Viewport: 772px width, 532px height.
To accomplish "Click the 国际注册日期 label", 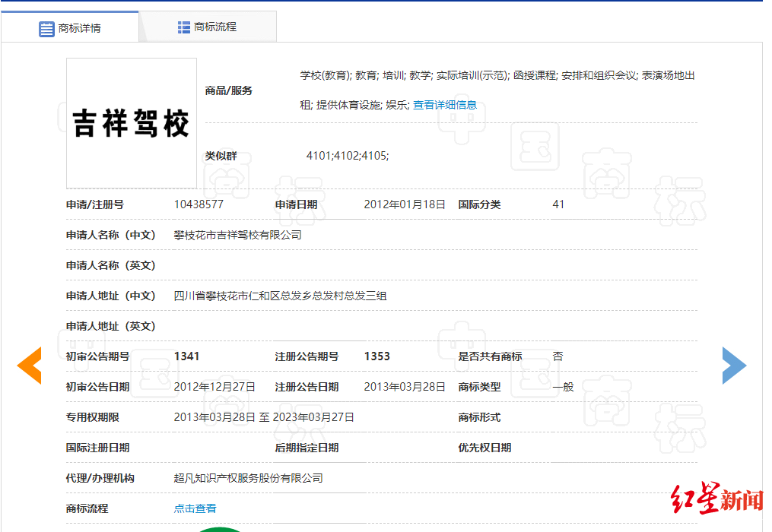I will tap(97, 448).
